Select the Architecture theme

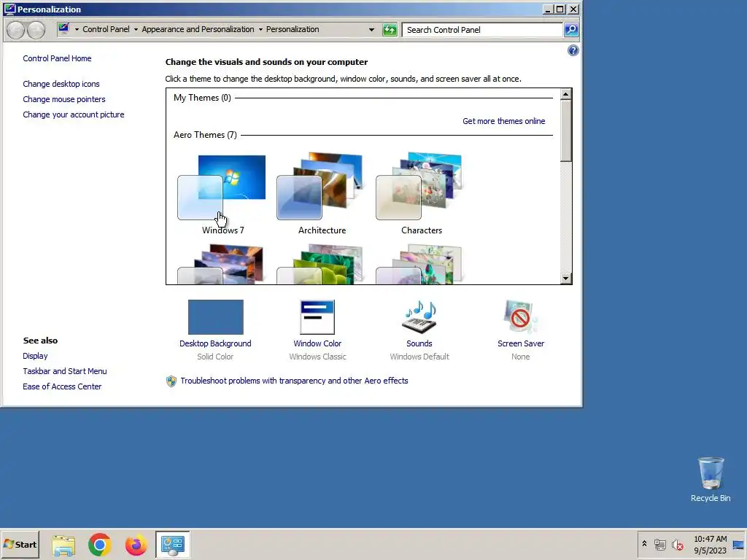pos(322,194)
